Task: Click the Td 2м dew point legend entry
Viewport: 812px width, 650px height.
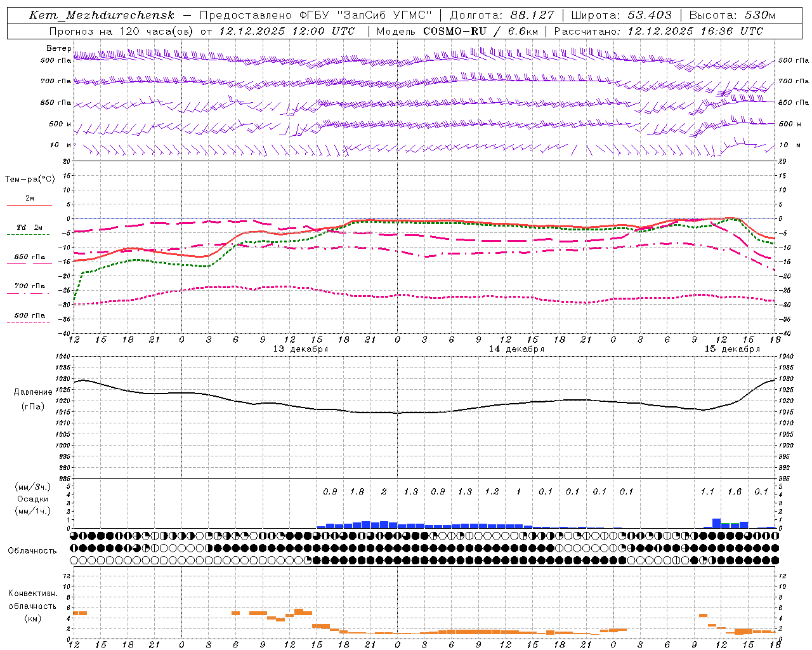Action: coord(30,227)
